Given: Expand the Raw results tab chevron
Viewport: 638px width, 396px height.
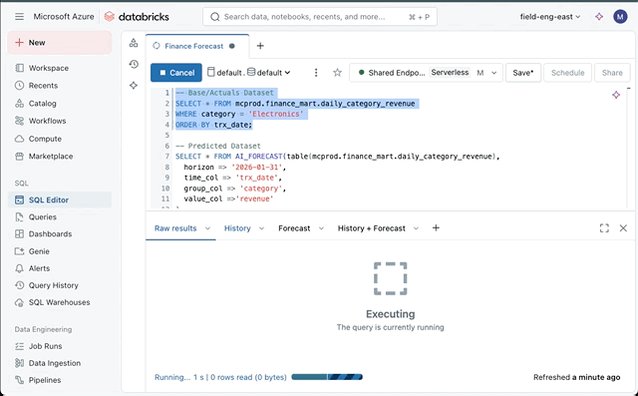Looking at the screenshot, I should 208,228.
